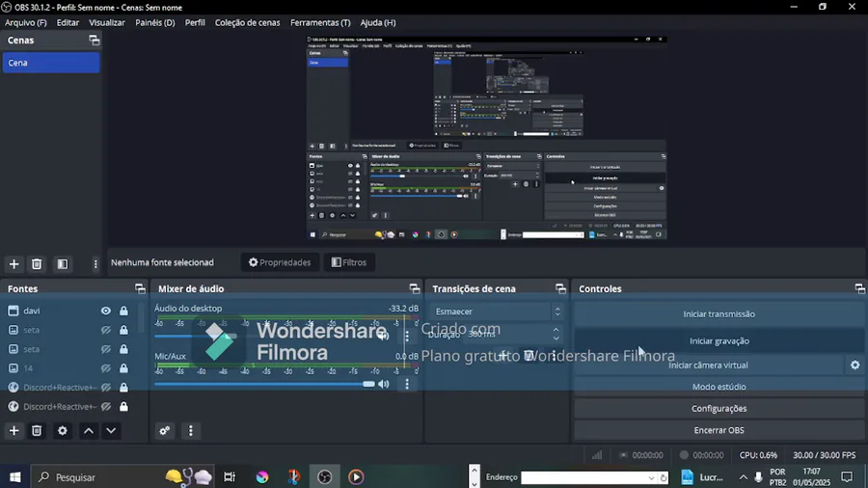
Task: Open Áudio do desktop channel options menu
Action: click(407, 336)
